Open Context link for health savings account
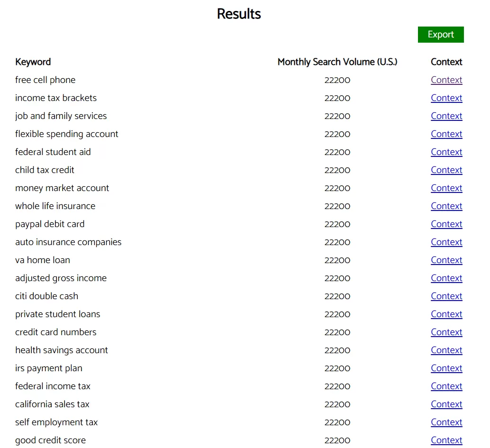Viewport: 490px width, 448px height. [446, 350]
